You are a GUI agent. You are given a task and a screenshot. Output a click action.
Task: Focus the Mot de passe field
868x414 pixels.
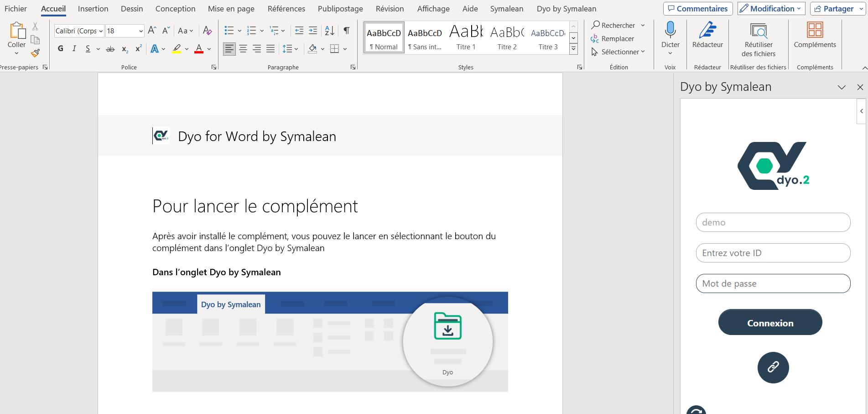[773, 283]
